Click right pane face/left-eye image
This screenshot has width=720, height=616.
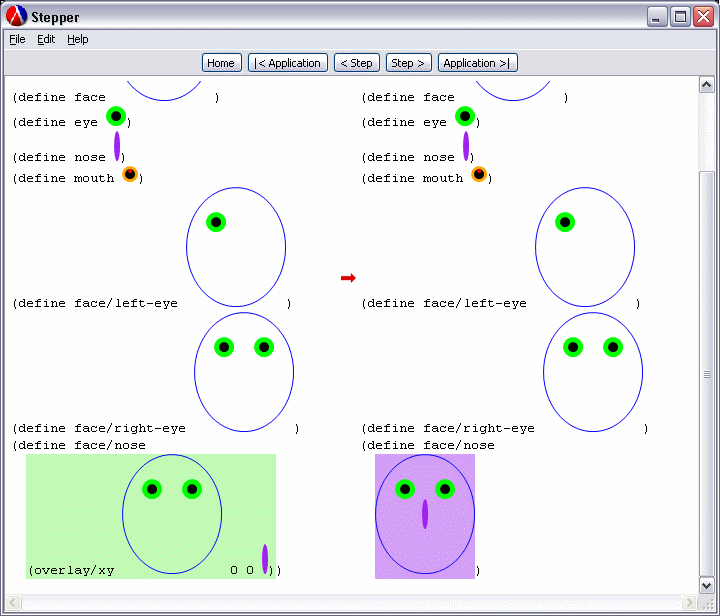tap(585, 247)
